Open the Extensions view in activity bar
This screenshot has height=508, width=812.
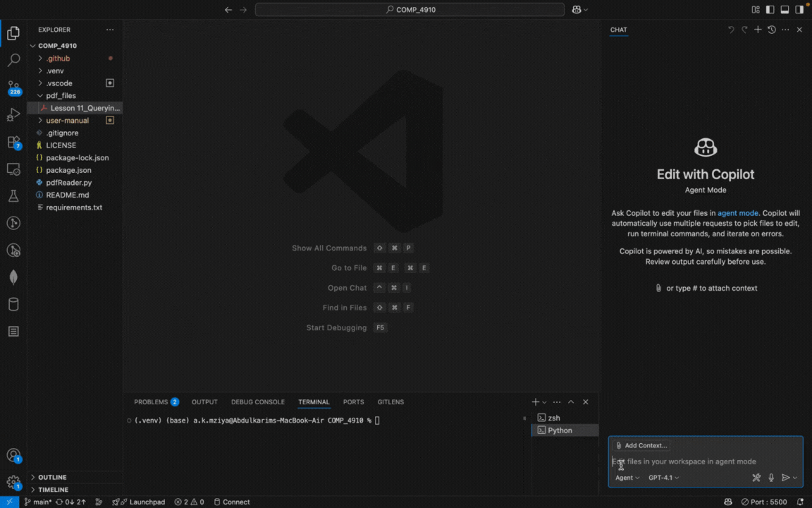point(13,143)
